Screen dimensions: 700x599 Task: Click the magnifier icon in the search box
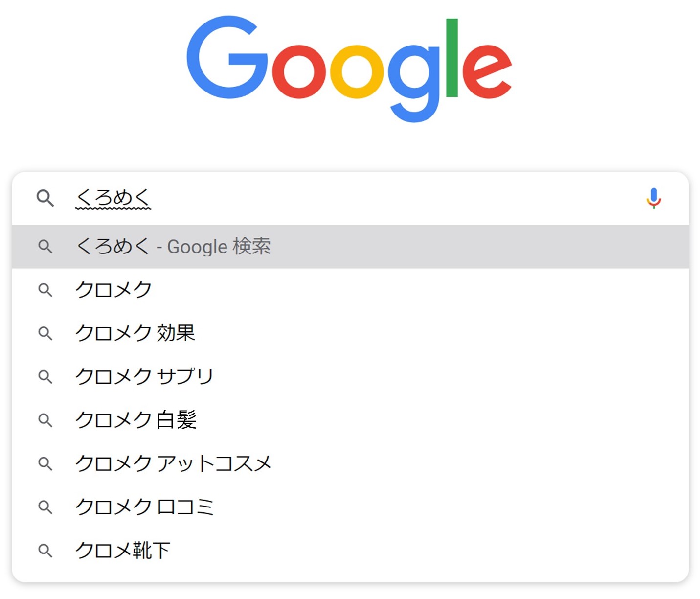[45, 198]
